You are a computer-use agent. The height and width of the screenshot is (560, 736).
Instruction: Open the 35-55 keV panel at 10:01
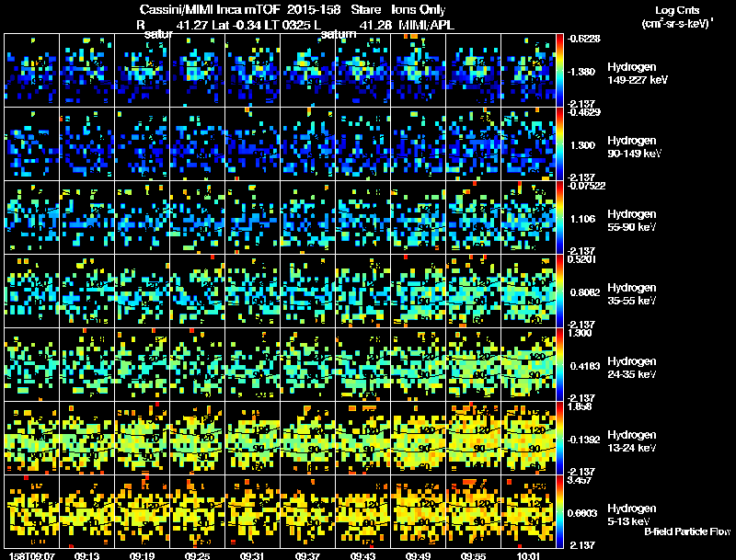[528, 291]
